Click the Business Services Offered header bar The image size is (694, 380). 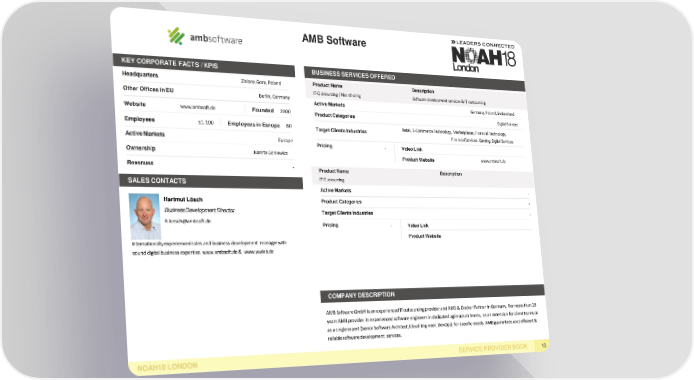tap(414, 79)
